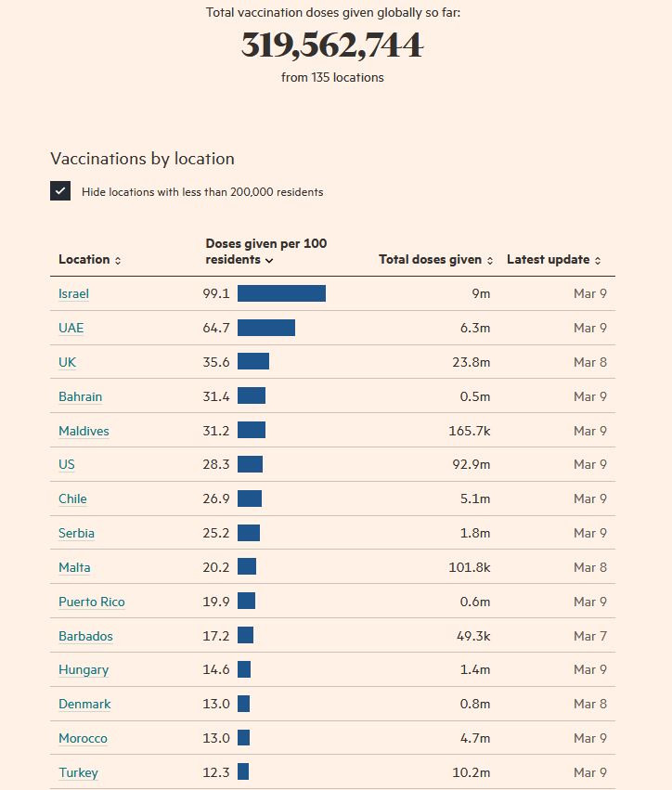Click UAE's 64.7 doses bar

265,328
